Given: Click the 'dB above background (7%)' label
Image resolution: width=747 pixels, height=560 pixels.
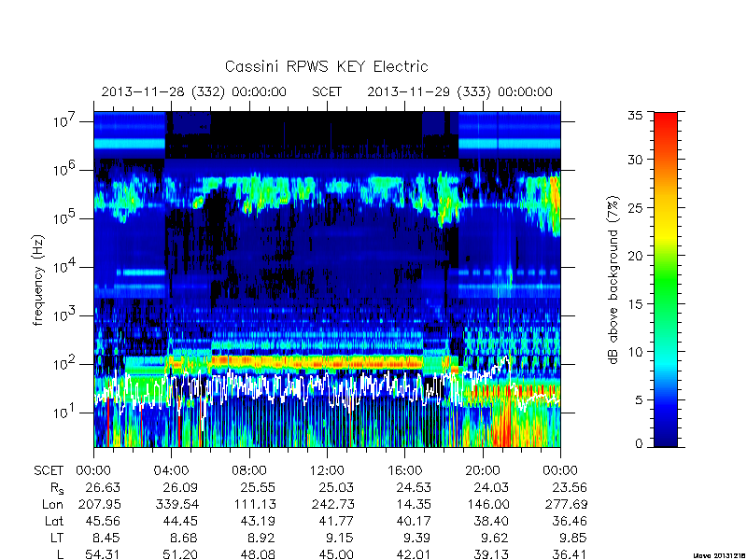Looking at the screenshot, I should (613, 280).
